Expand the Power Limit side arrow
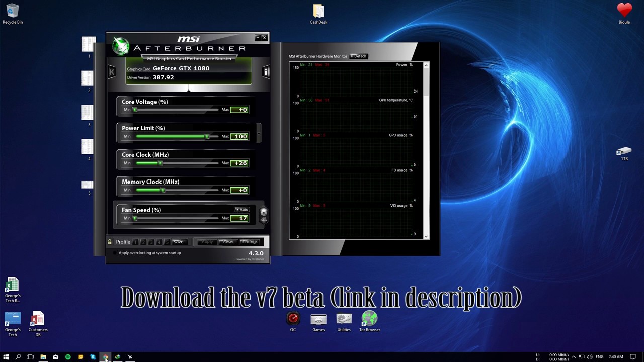The height and width of the screenshot is (362, 644). pos(259,133)
